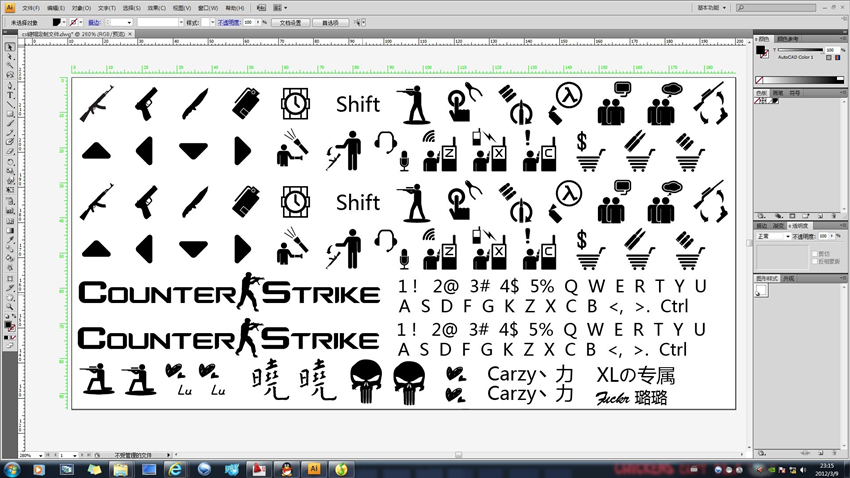
Task: Switch to the 外观 appearance tab
Action: [x=789, y=279]
